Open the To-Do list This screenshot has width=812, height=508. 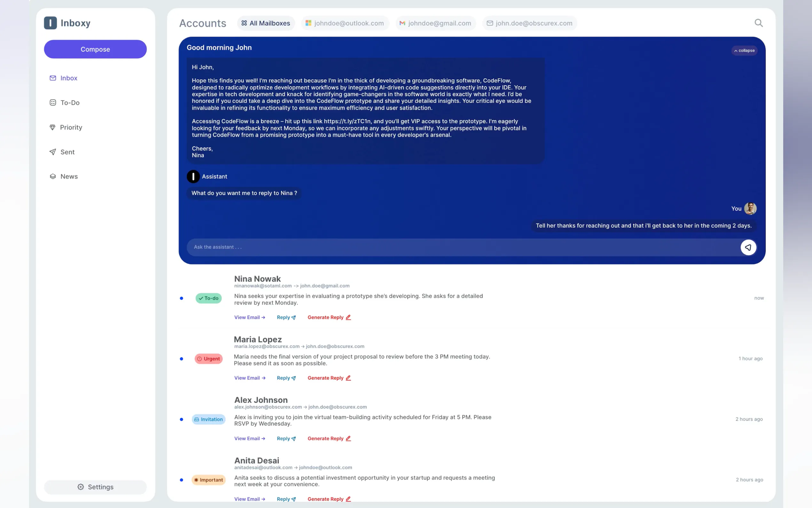pyautogui.click(x=69, y=102)
